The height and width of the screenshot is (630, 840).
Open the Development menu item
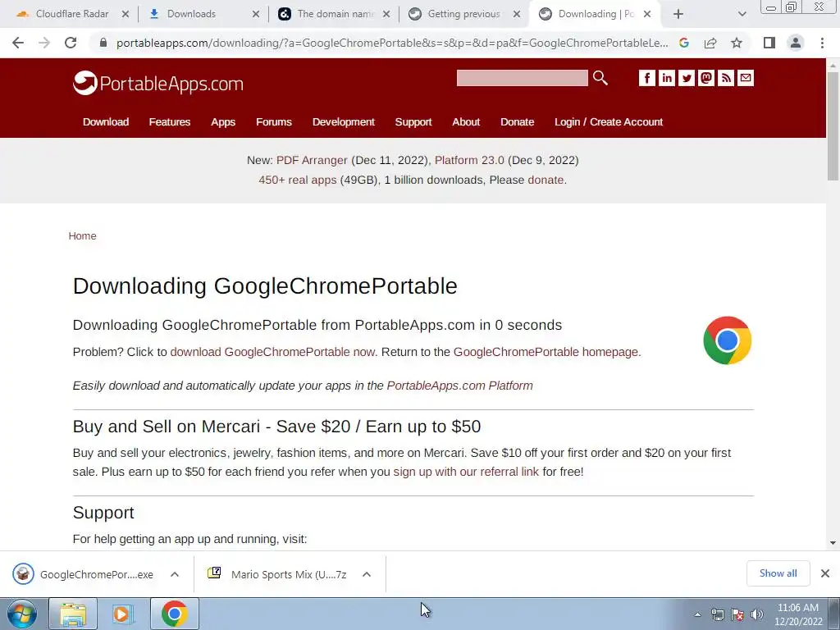(x=344, y=122)
